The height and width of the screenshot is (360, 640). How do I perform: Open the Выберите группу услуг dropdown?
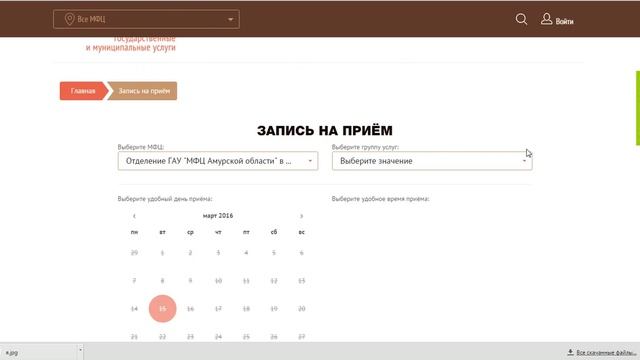[432, 161]
